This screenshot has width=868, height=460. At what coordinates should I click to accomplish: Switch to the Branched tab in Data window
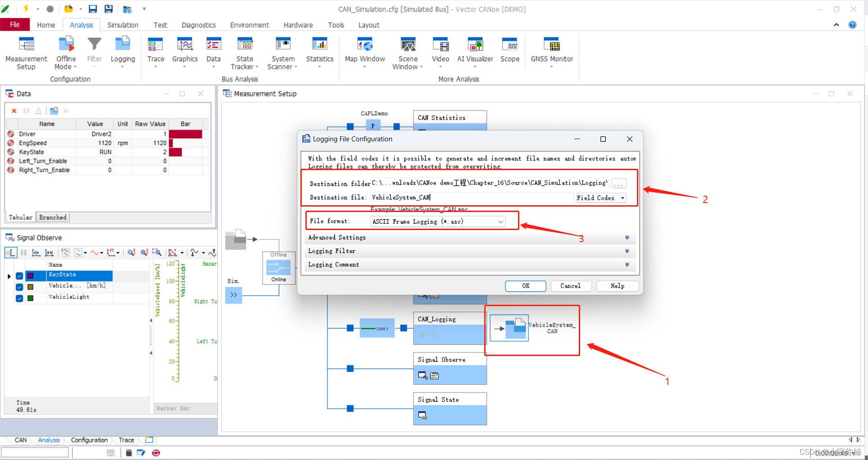pos(53,217)
